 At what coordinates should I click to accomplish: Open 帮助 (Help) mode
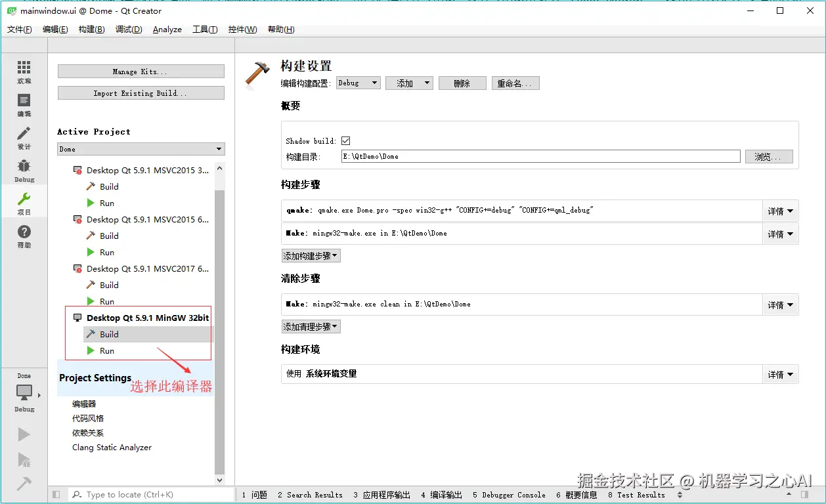(24, 232)
